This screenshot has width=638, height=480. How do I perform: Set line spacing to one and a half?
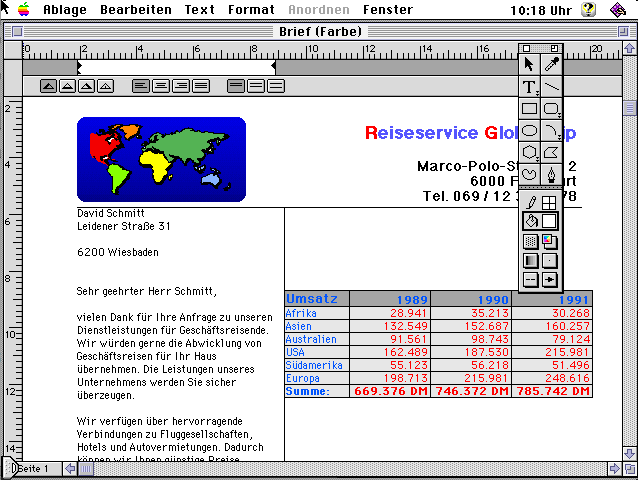point(256,86)
